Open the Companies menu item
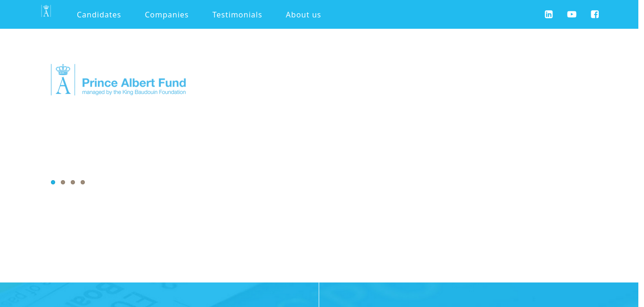Viewport: 644px width, 307px height. click(166, 15)
